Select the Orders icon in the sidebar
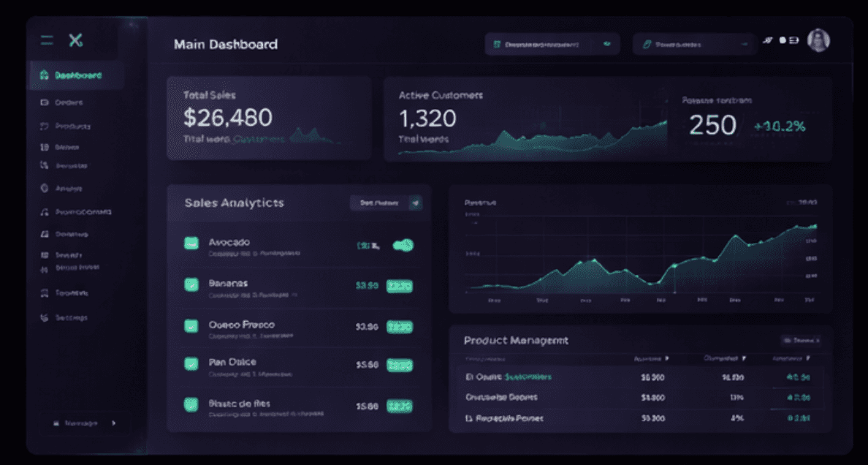The height and width of the screenshot is (465, 868). (x=46, y=102)
